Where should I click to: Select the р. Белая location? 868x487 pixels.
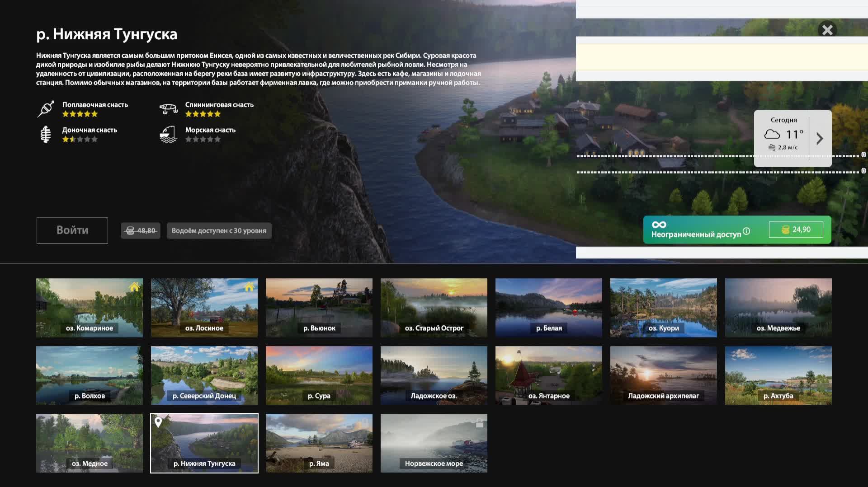tap(549, 308)
